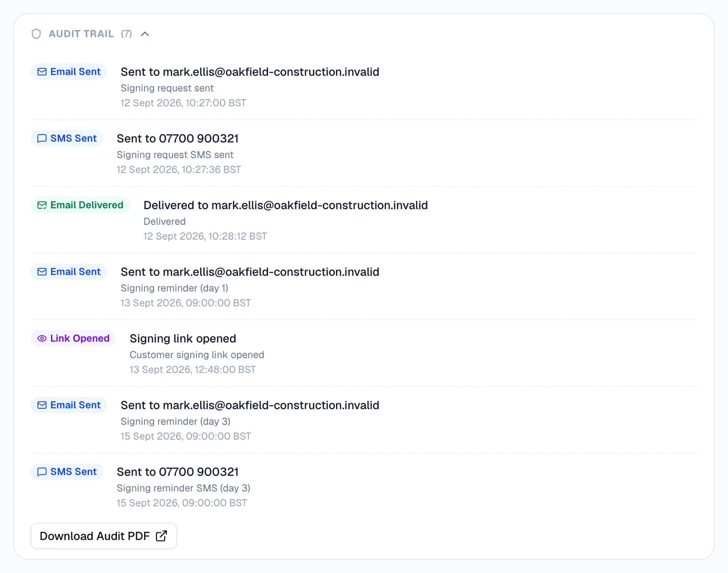Click 'Signing link opened' title

[x=183, y=339]
